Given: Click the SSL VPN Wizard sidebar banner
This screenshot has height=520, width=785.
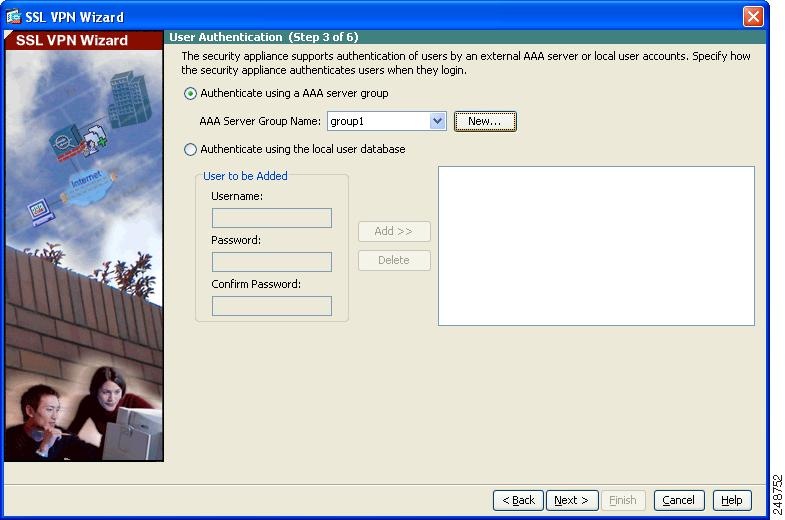Looking at the screenshot, I should click(x=84, y=40).
